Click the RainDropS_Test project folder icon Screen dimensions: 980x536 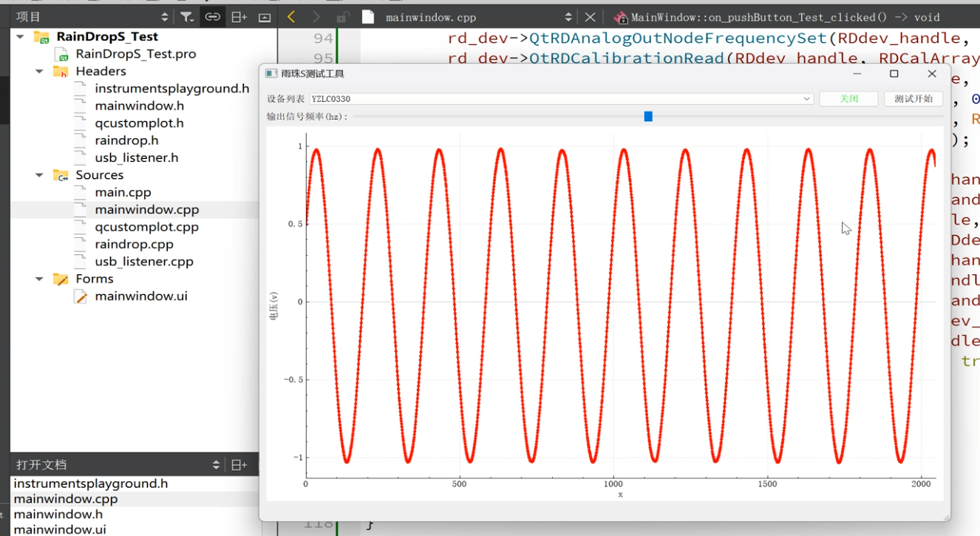tap(41, 36)
